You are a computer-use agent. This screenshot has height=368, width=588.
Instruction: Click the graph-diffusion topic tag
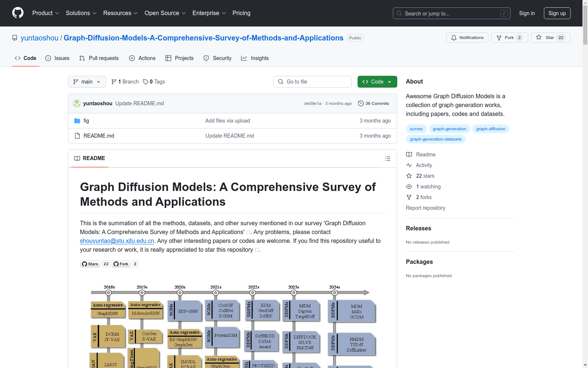click(x=491, y=129)
